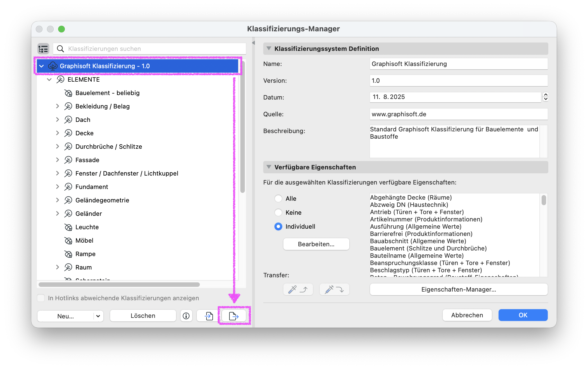Enable In Hotlinks abweichende Klassifizierungen anzeigen
Image resolution: width=588 pixels, height=369 pixels.
tap(41, 298)
